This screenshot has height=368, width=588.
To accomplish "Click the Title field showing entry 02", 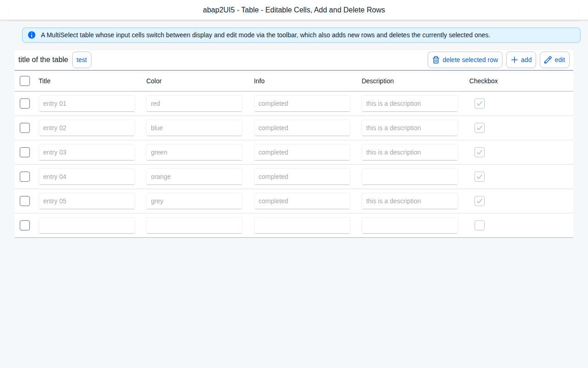I will tap(87, 128).
